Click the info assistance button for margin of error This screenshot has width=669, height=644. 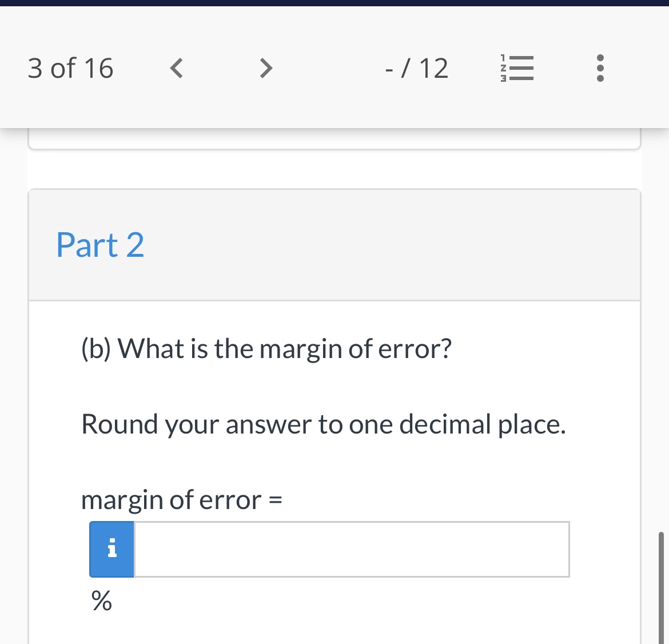111,548
